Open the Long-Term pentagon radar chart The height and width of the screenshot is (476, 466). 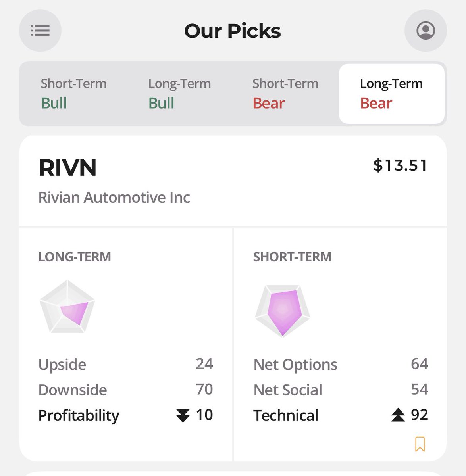coord(67,307)
